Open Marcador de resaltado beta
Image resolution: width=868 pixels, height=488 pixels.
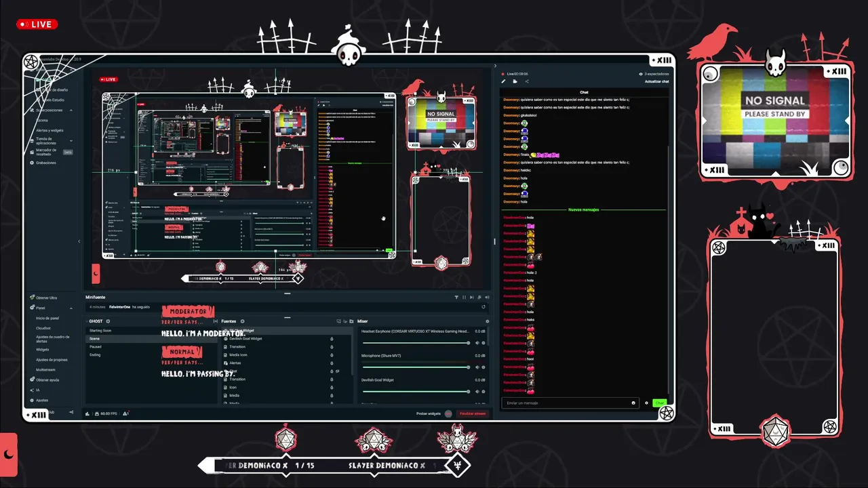click(x=51, y=152)
